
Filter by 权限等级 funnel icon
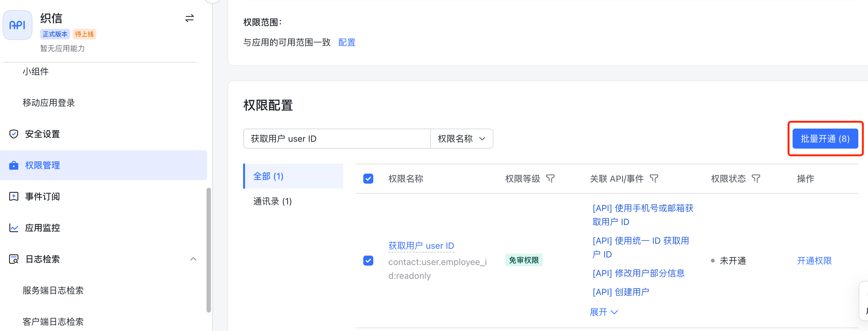coord(550,178)
